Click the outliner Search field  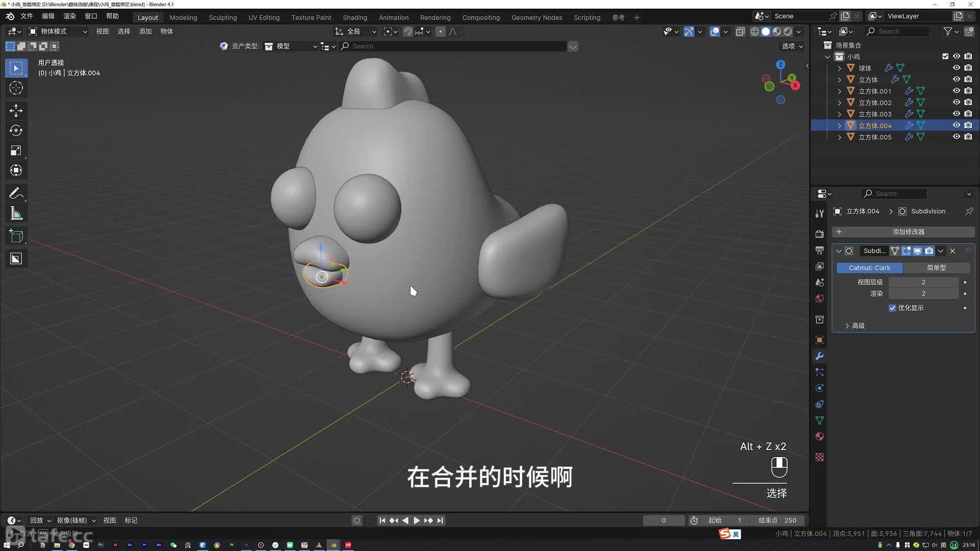coord(897,32)
